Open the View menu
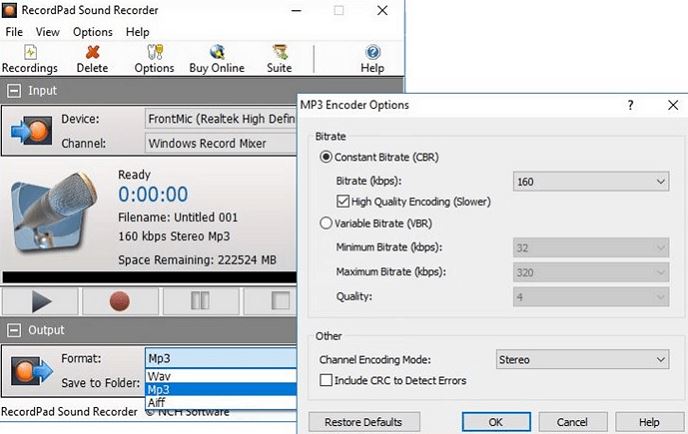688x434 pixels. click(x=47, y=32)
